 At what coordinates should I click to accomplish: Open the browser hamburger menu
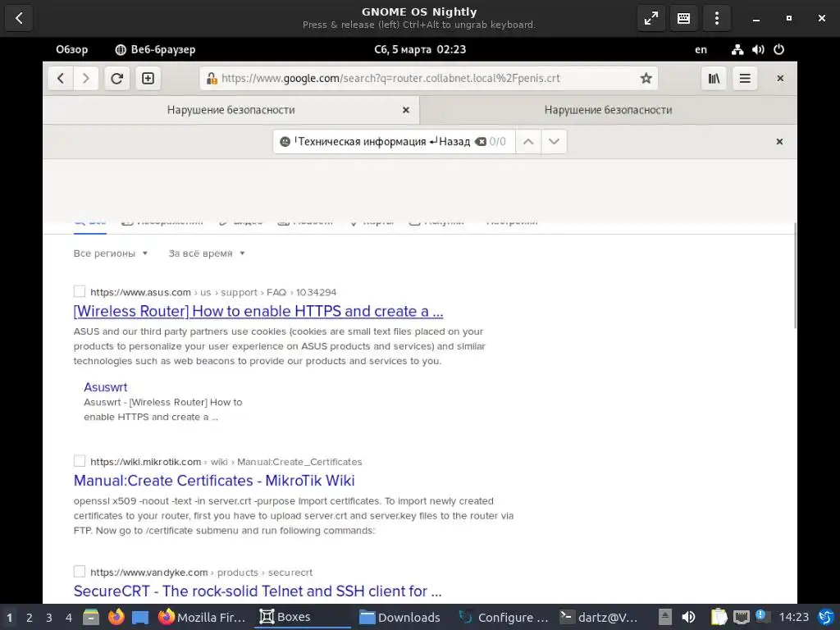[745, 78]
